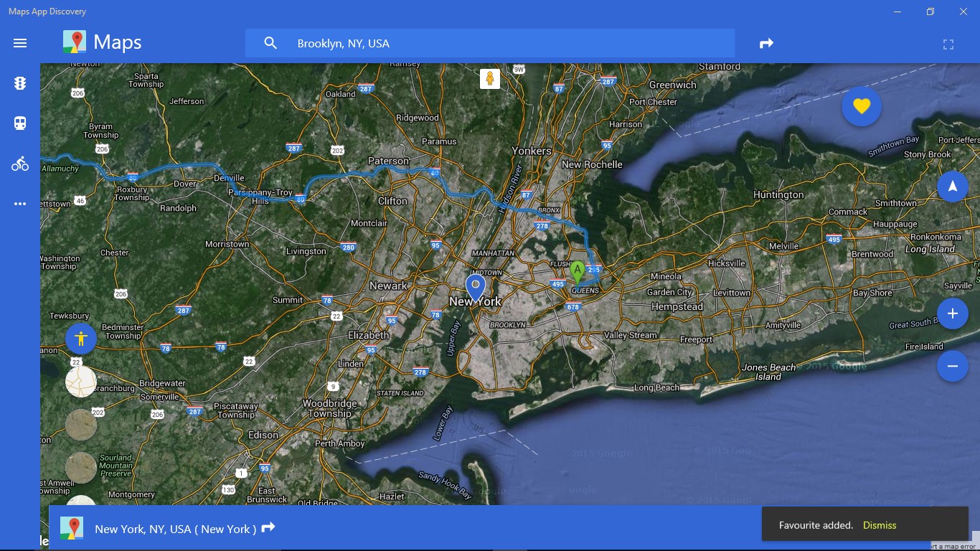
Task: Click the share arrow next to New York label
Action: tap(268, 527)
